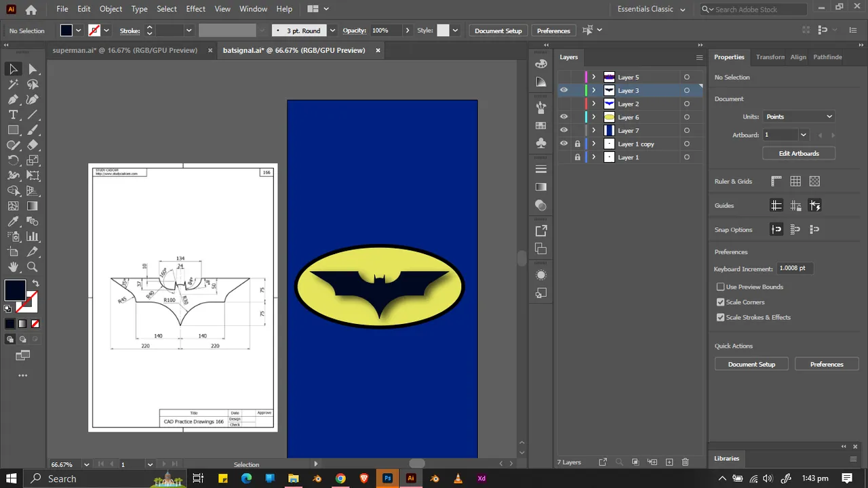Viewport: 868px width, 488px height.
Task: Expand Layer 1 copy contents
Action: (x=593, y=144)
